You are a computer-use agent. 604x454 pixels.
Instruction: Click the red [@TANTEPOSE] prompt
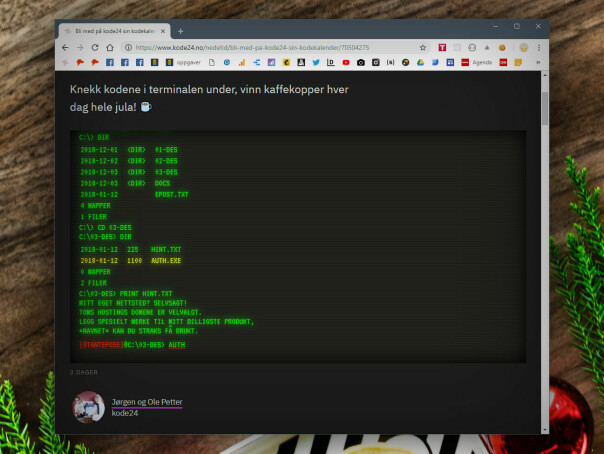click(101, 345)
